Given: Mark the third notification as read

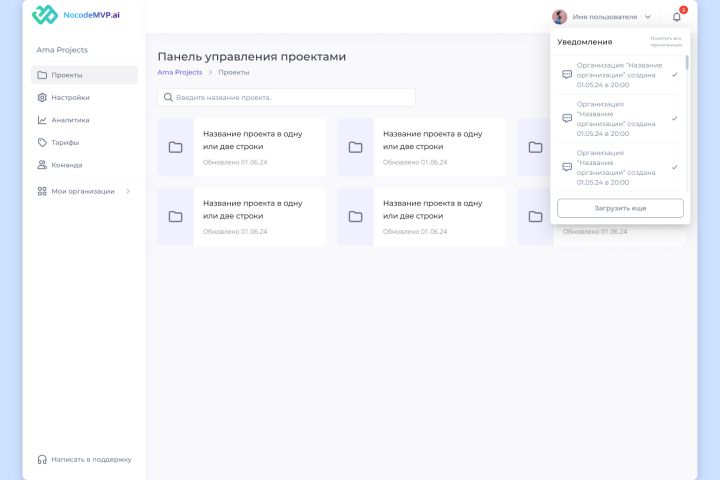Looking at the screenshot, I should click(675, 167).
